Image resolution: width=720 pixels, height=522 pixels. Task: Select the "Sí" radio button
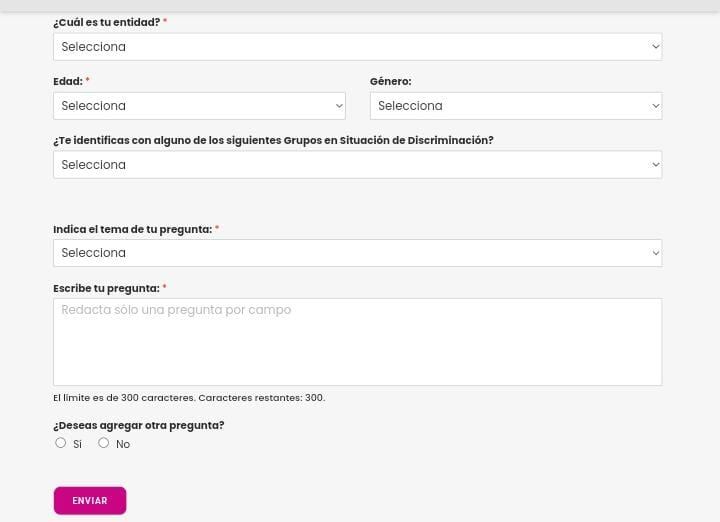[x=61, y=443]
